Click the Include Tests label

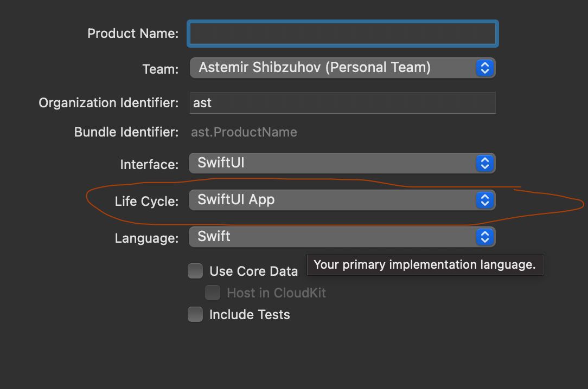250,314
